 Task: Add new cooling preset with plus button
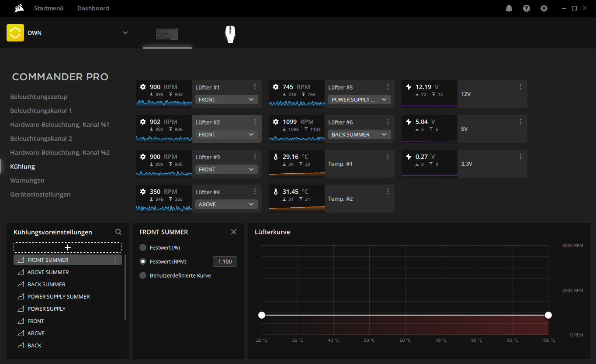(68, 247)
